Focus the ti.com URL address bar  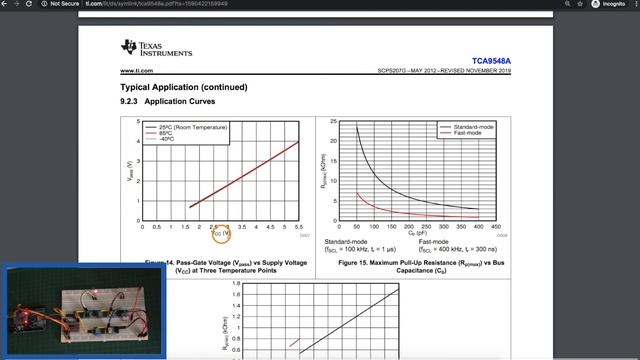(x=157, y=4)
